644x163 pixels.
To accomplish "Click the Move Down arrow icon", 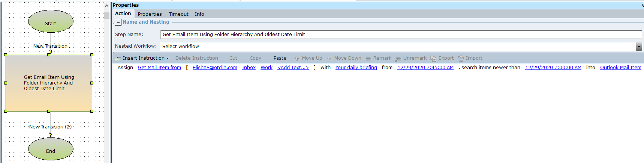I will tap(329, 59).
